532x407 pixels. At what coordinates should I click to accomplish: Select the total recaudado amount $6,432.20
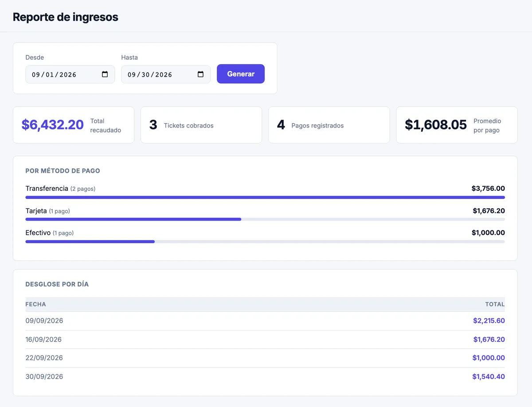(x=53, y=125)
